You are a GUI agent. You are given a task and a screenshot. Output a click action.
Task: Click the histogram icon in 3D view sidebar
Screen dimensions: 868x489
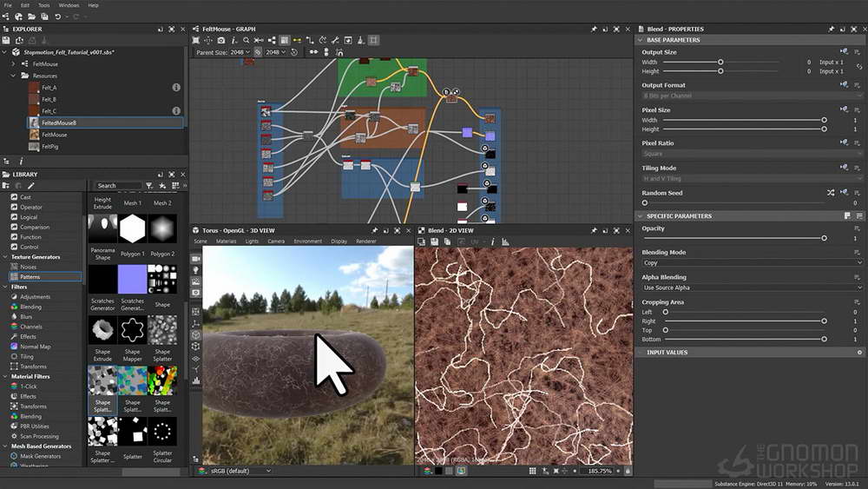tap(196, 380)
